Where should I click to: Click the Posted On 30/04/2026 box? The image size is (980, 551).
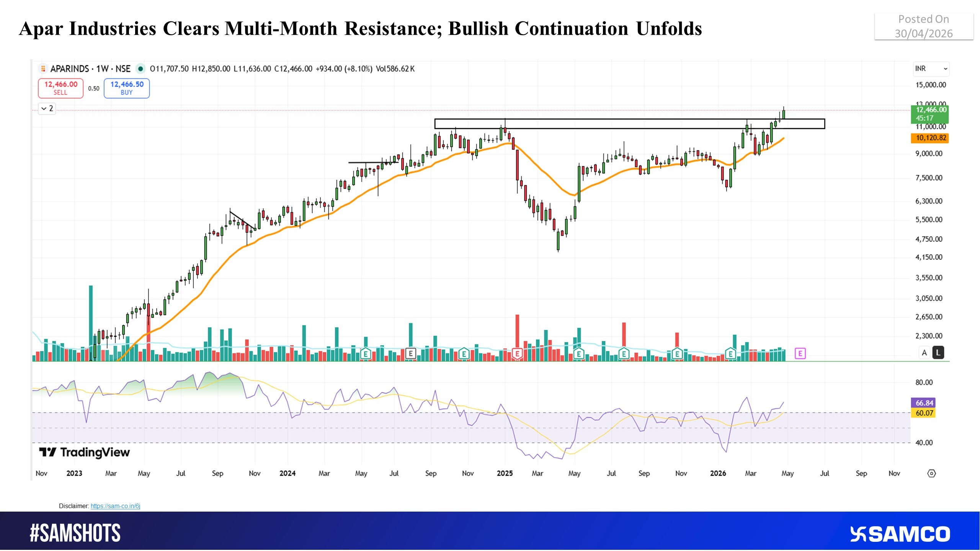click(x=924, y=26)
